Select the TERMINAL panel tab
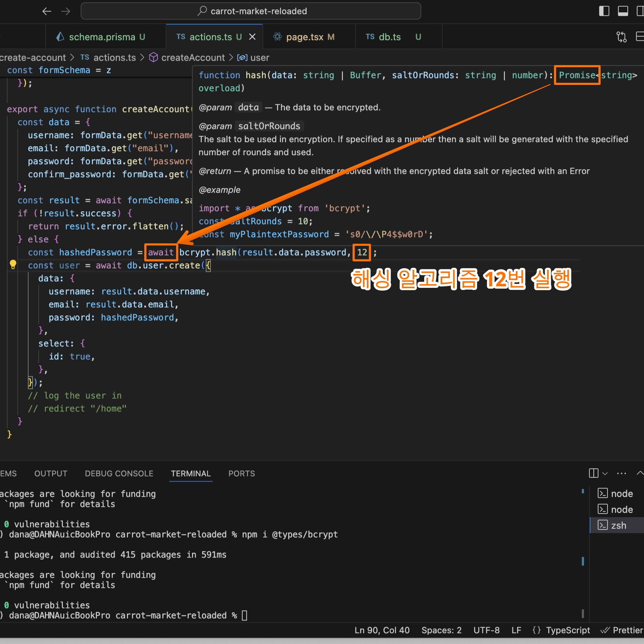 pos(191,473)
